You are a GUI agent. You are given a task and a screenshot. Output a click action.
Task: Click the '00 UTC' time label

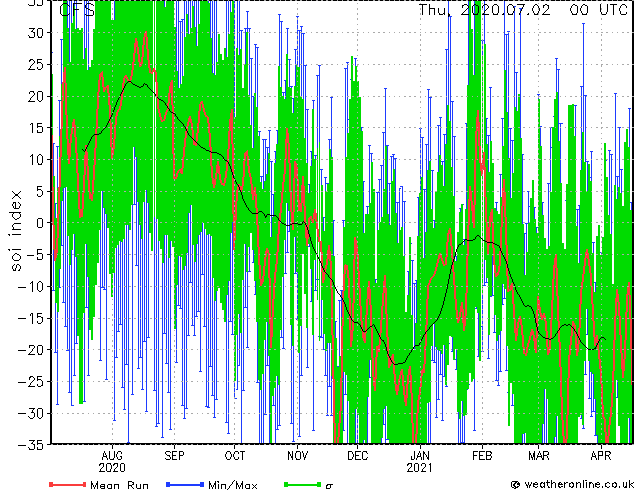coord(598,10)
